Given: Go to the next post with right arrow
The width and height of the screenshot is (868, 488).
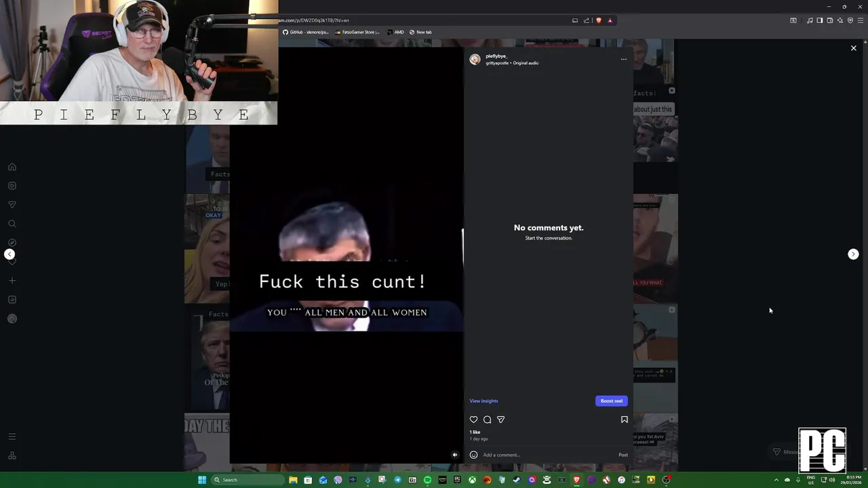Looking at the screenshot, I should click(x=853, y=254).
